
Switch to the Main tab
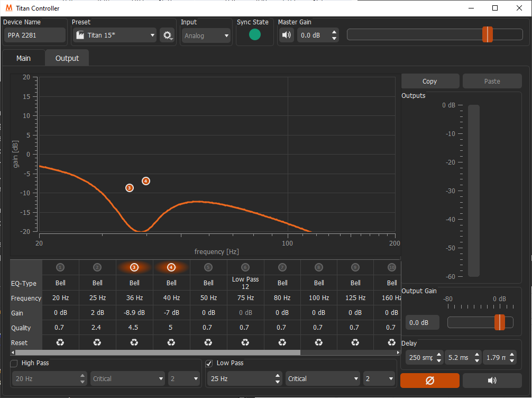23,58
